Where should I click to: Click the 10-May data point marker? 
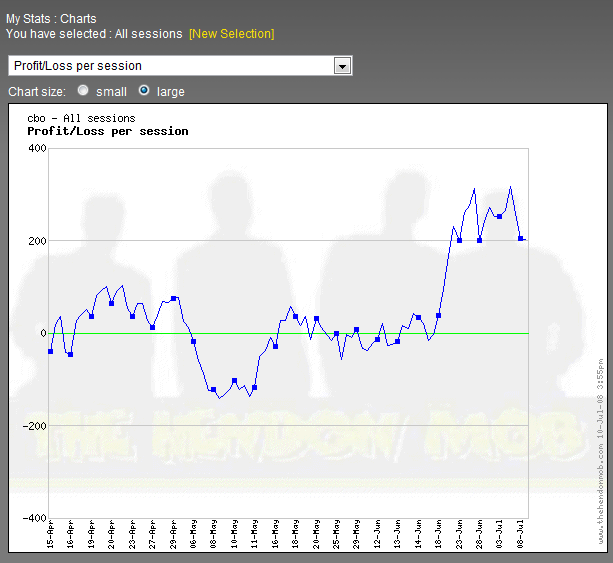point(234,380)
